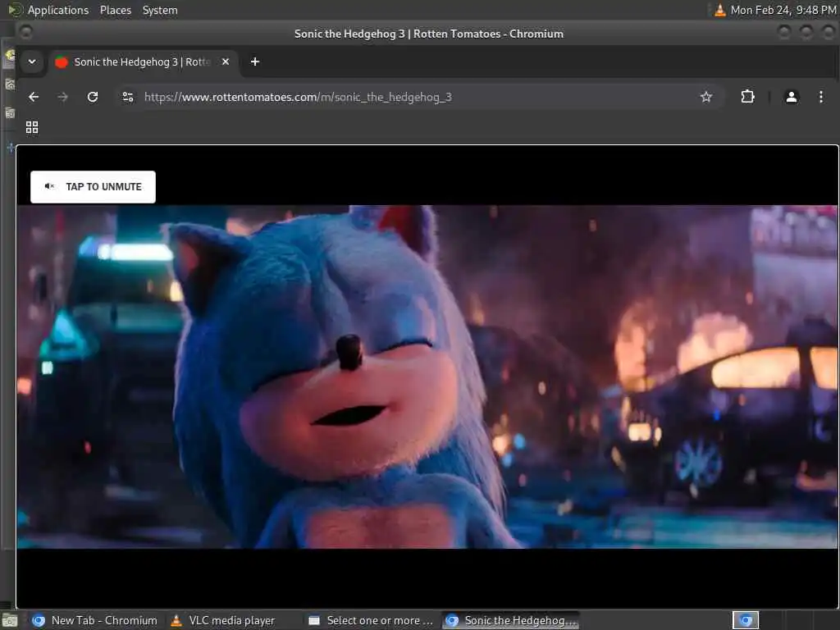Open the profile avatar menu
Screen dimensions: 840x630
tap(792, 97)
